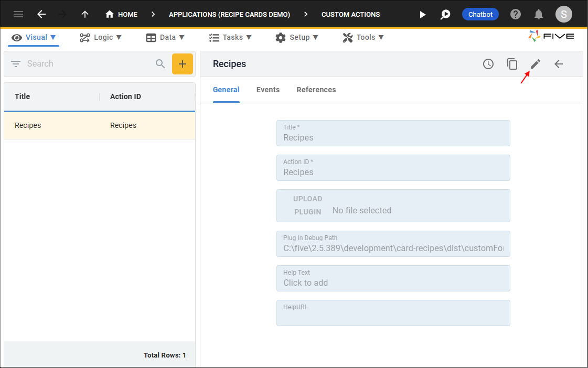Open the record history clock icon

(x=488, y=64)
